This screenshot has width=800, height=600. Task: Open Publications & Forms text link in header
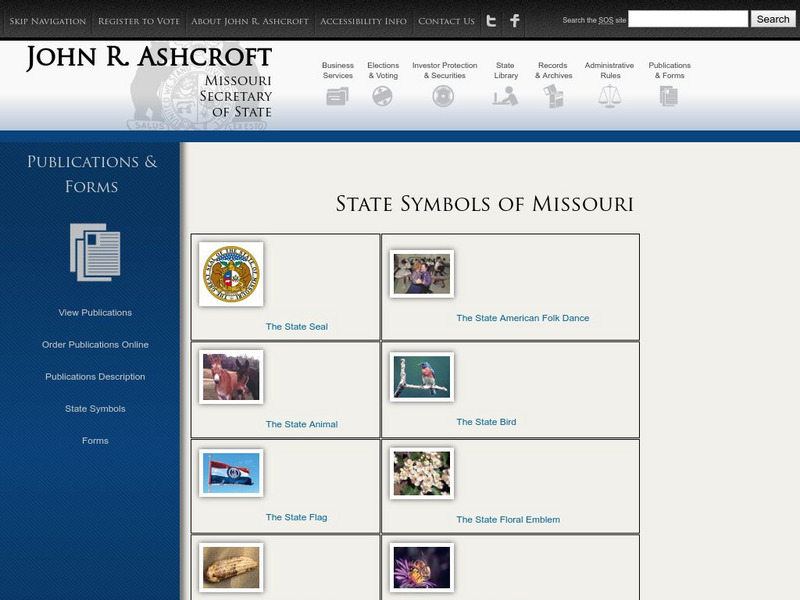pos(669,70)
